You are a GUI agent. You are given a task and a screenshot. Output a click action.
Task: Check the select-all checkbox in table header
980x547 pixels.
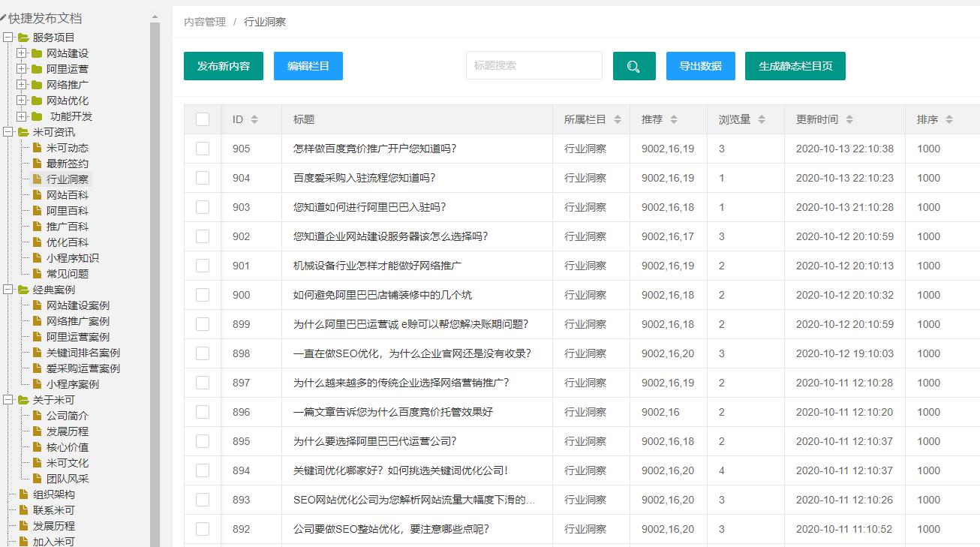202,119
